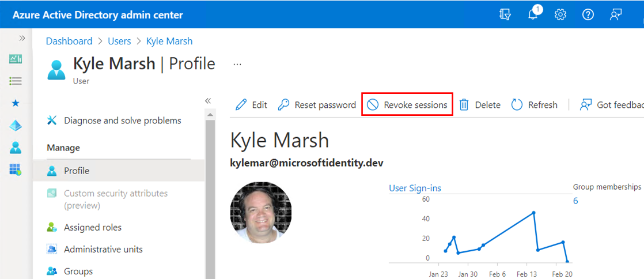Open the help question mark icon

(588, 15)
